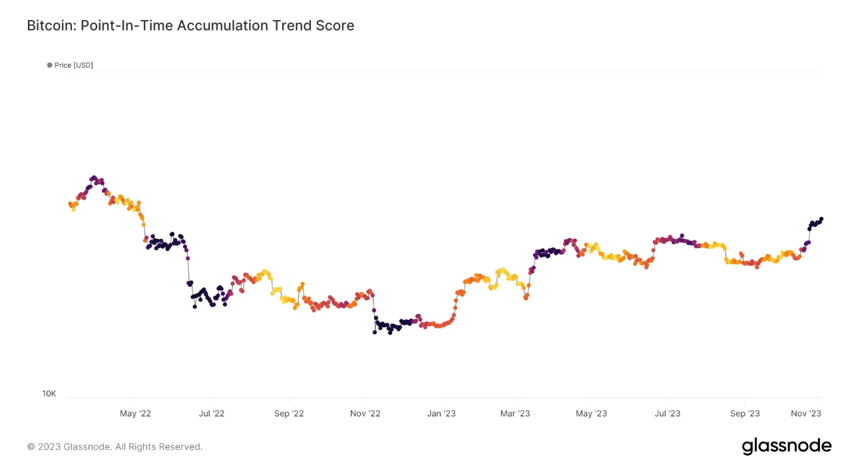This screenshot has width=868, height=457.
Task: Click the gray Price [USD] legend dot
Action: point(50,65)
